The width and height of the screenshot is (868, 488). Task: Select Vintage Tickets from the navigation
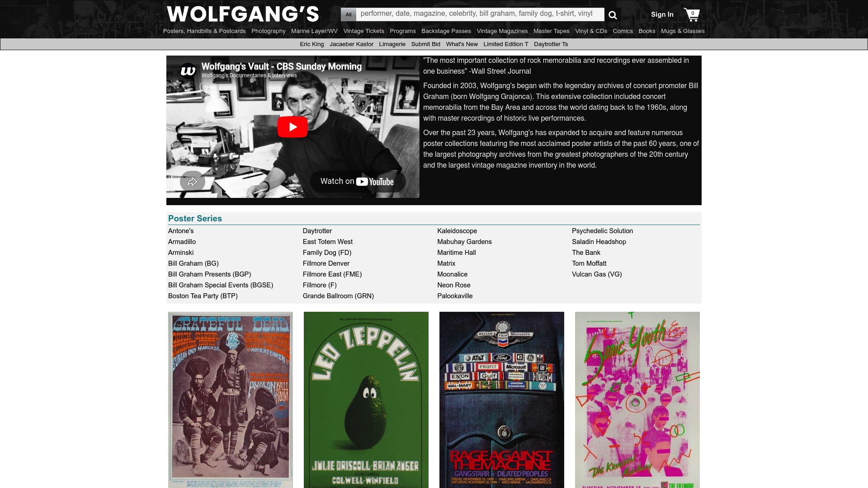tap(363, 31)
